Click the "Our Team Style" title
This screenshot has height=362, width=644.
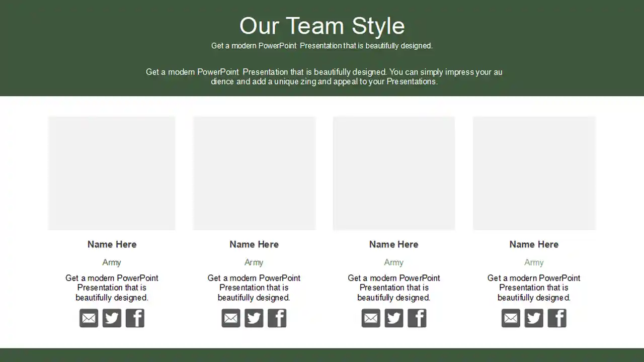pos(322,26)
